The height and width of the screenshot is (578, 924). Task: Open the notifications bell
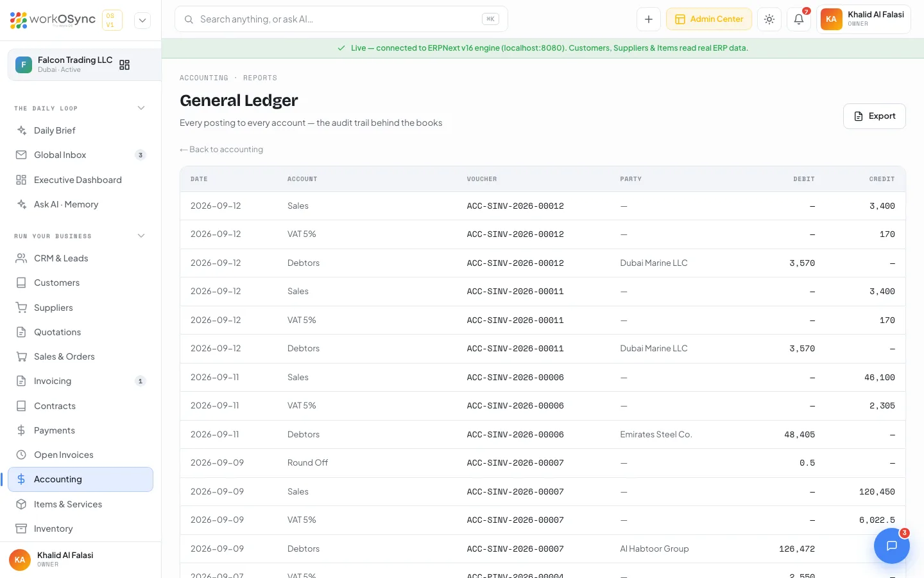click(799, 19)
